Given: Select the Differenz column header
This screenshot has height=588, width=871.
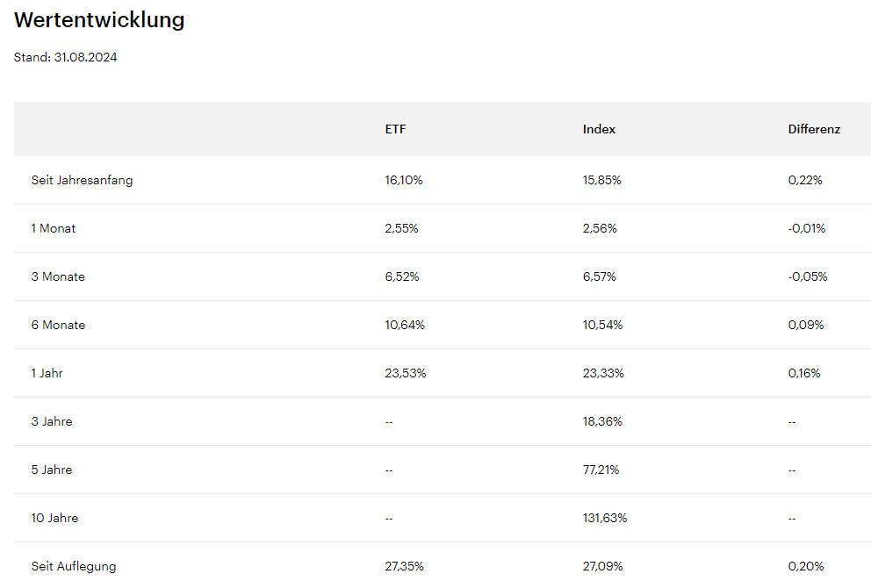Looking at the screenshot, I should coord(814,129).
